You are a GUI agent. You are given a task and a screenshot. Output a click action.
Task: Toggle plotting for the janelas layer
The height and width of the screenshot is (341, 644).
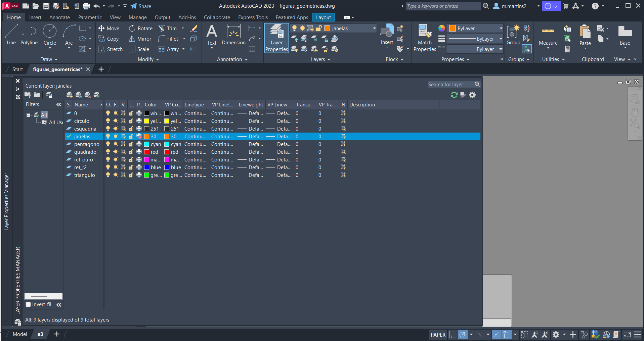coord(139,136)
